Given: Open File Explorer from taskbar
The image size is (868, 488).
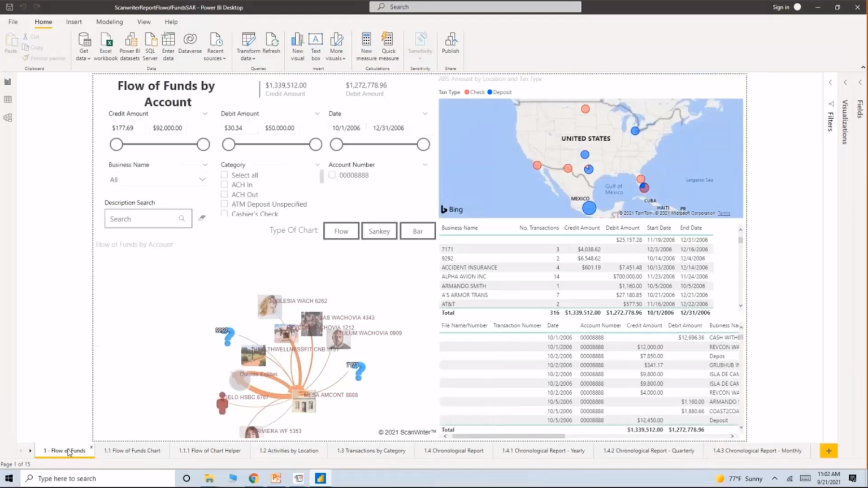Looking at the screenshot, I should click(x=209, y=478).
